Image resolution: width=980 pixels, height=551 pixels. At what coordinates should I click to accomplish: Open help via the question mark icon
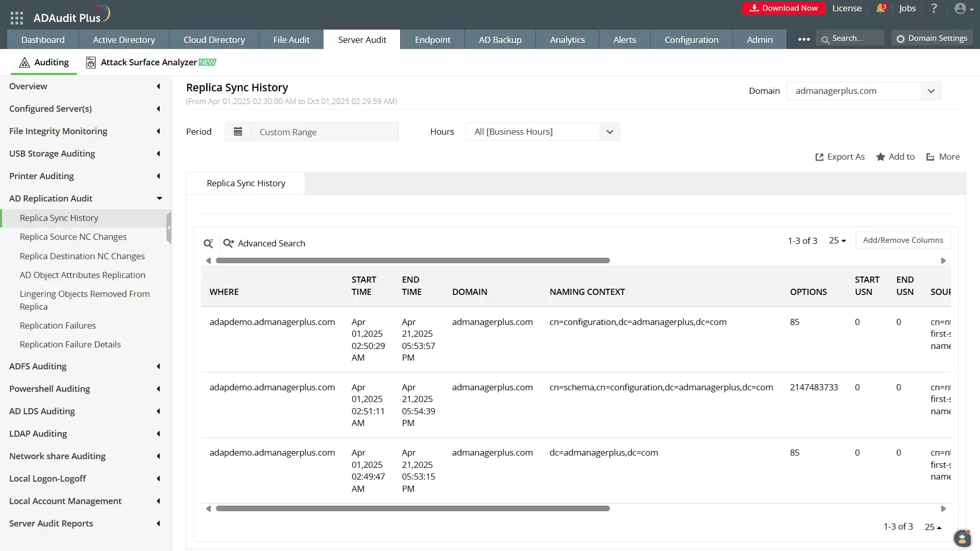(934, 8)
